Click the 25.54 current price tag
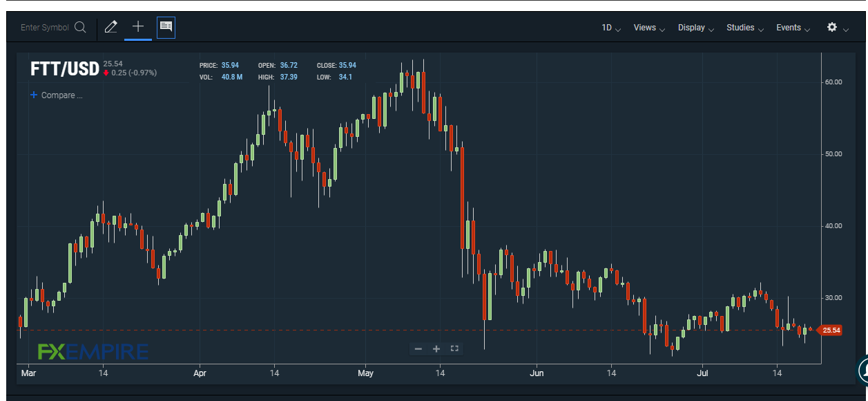 (x=829, y=330)
